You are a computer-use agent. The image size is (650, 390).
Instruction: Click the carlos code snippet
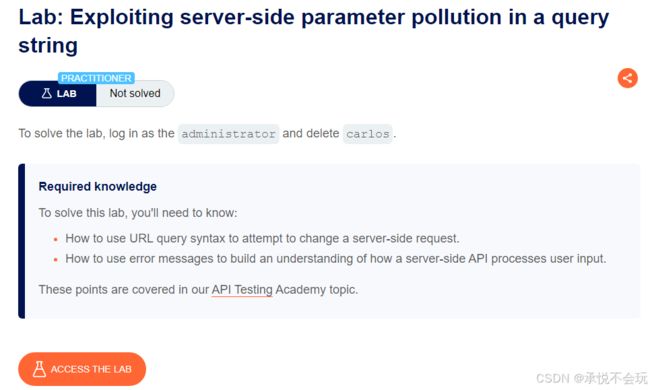coord(368,134)
